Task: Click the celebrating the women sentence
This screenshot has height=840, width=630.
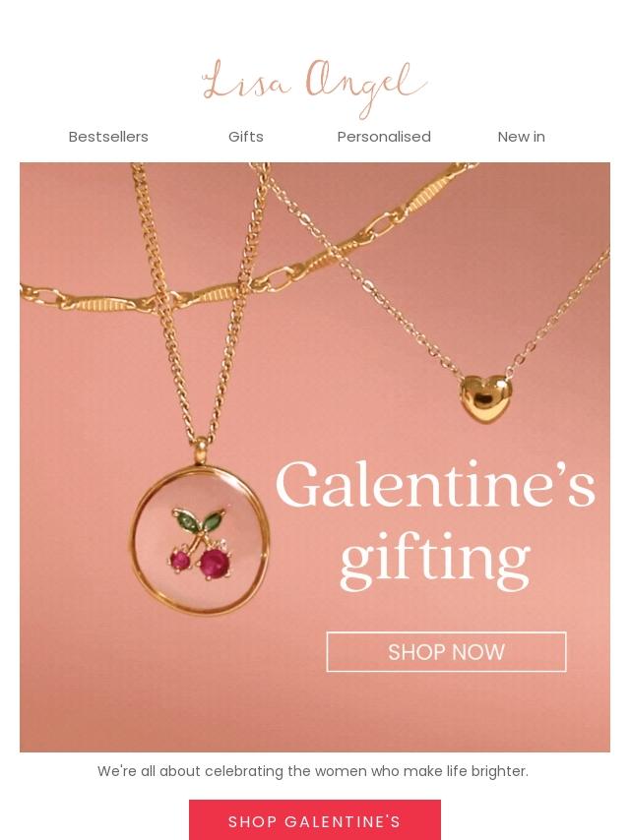Action: pos(313,771)
